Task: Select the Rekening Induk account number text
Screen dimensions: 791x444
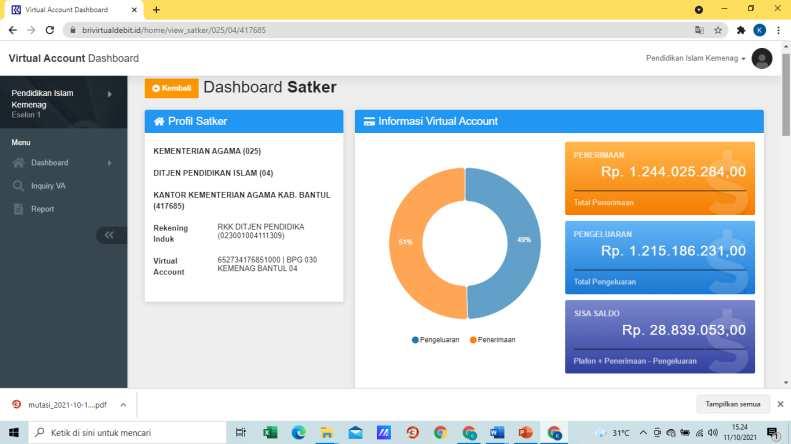Action: pos(251,236)
